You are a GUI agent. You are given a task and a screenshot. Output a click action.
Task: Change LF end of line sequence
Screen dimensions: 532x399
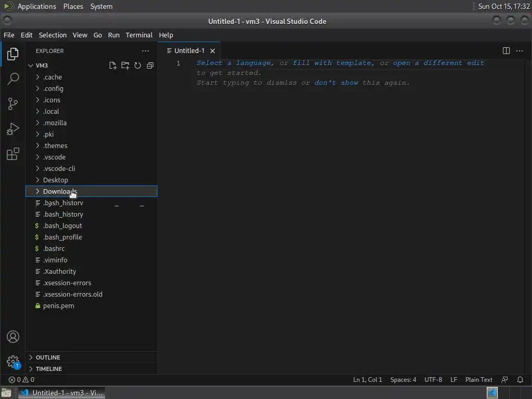tap(454, 380)
